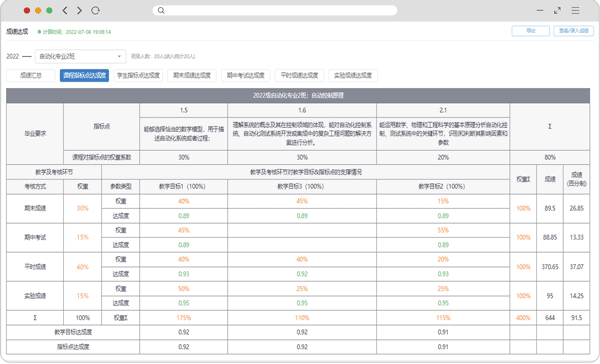Viewport: 600px width, 364px height.
Task: Open the 期中考试达成度 tab
Action: click(246, 75)
